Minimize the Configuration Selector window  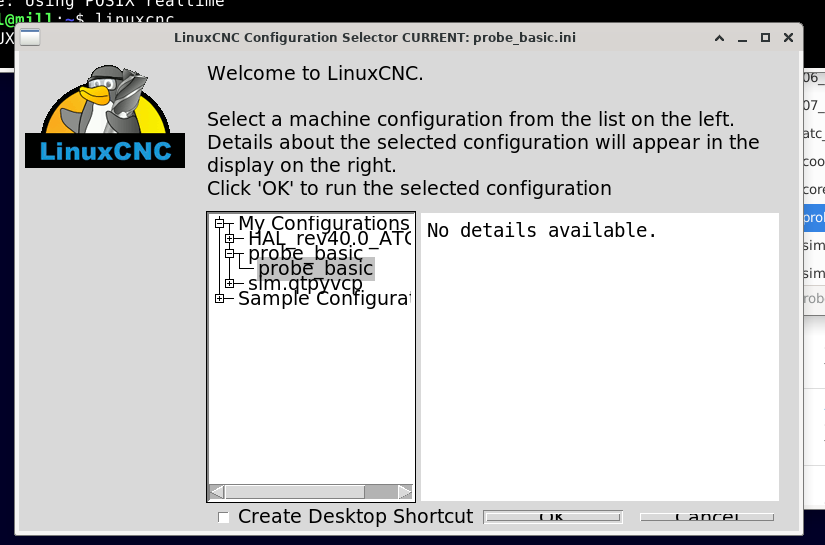(742, 38)
